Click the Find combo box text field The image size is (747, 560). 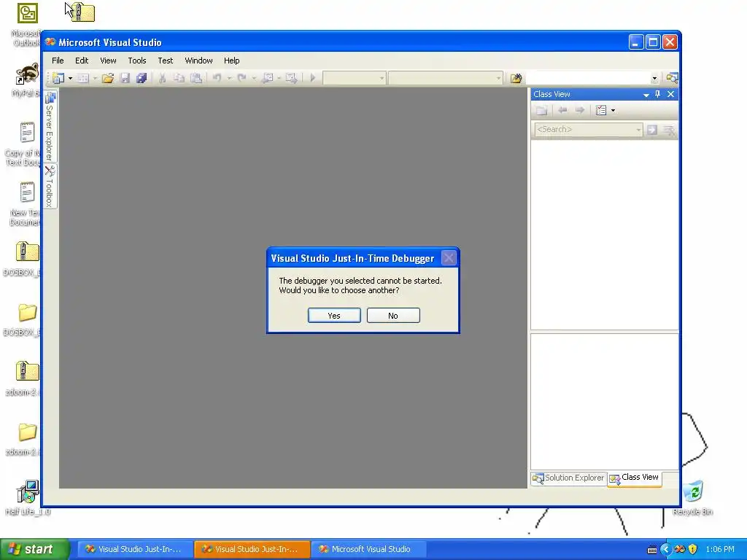[588, 78]
